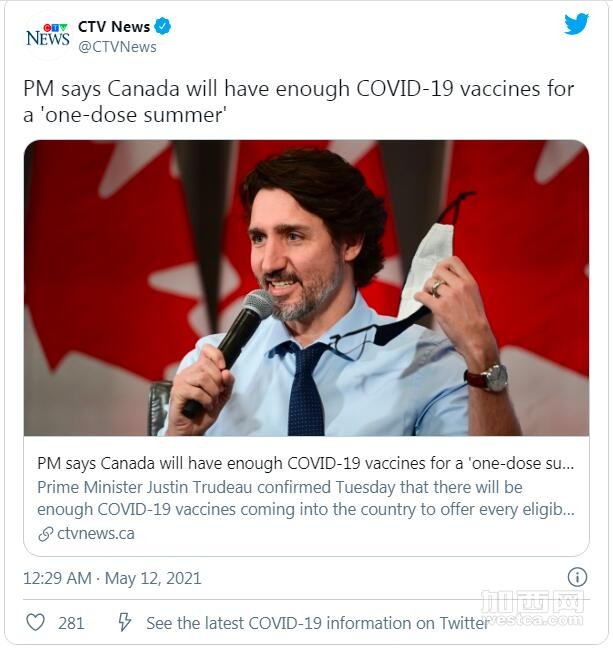The height and width of the screenshot is (648, 613).
Task: Open the tweet info circle icon
Action: (x=577, y=577)
